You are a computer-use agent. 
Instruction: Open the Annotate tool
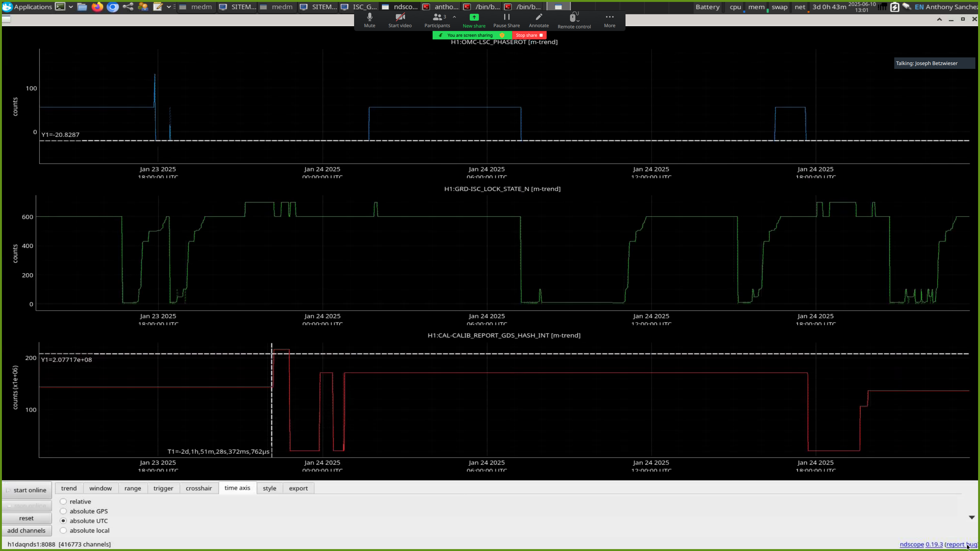[x=539, y=20]
